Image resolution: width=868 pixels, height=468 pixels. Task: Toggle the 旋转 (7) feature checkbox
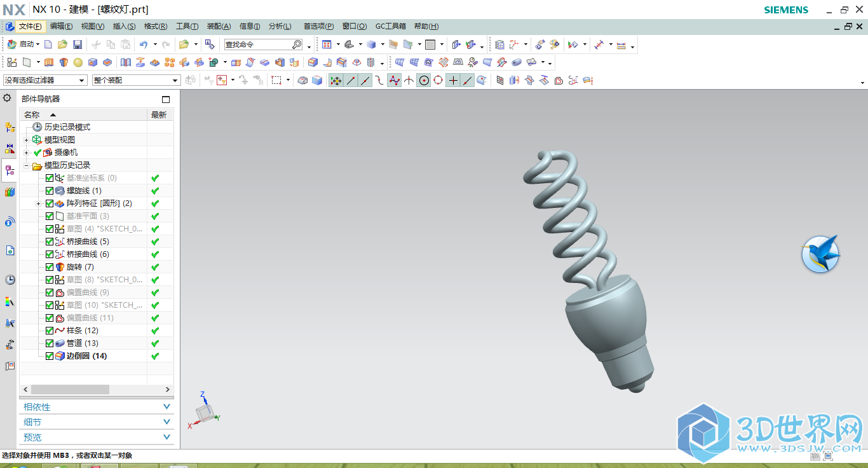[x=50, y=267]
